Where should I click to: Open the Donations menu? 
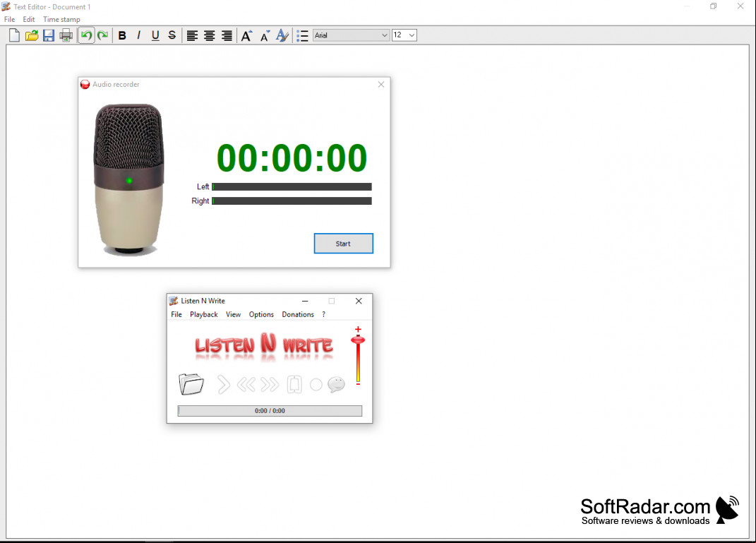coord(298,314)
